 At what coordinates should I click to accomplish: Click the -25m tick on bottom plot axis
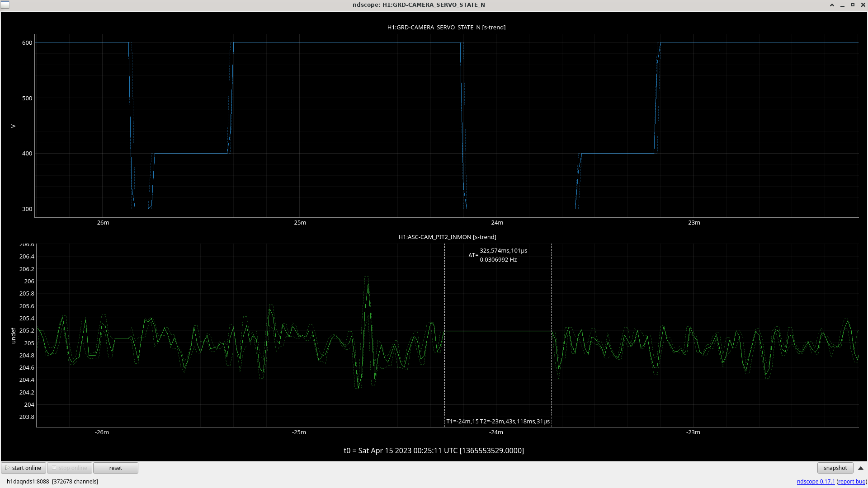click(x=299, y=432)
